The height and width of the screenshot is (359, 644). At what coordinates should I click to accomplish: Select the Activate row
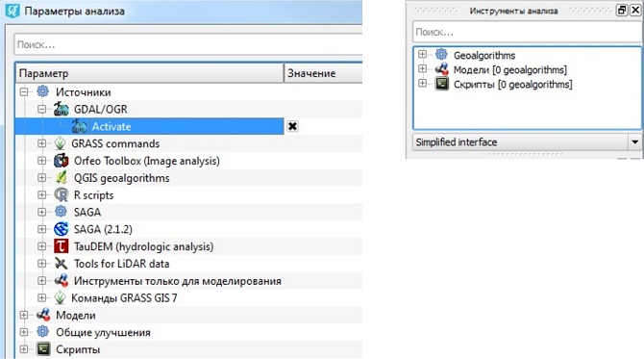tap(150, 126)
